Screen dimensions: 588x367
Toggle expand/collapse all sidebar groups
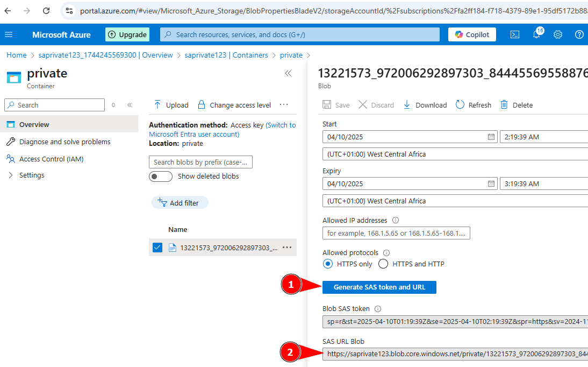point(113,105)
